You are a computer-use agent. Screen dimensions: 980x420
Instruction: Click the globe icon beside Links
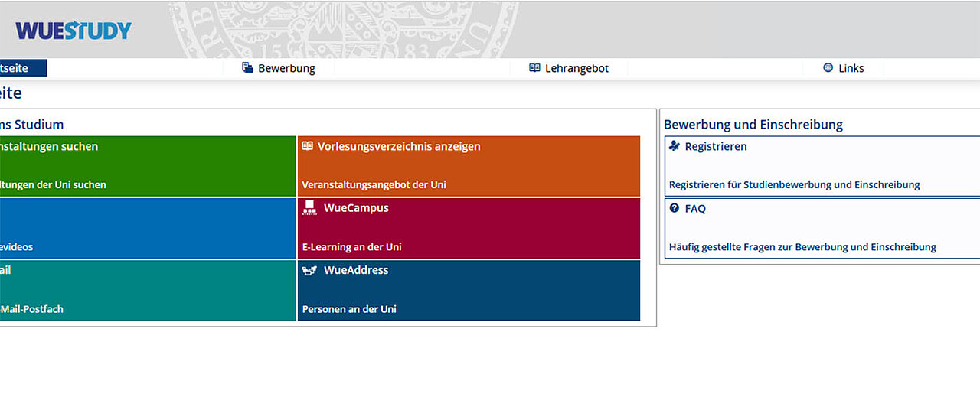[828, 68]
